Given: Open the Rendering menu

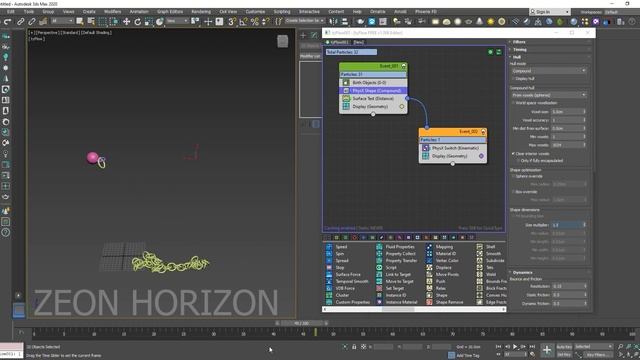Looking at the screenshot, I should pyautogui.click(x=201, y=12).
